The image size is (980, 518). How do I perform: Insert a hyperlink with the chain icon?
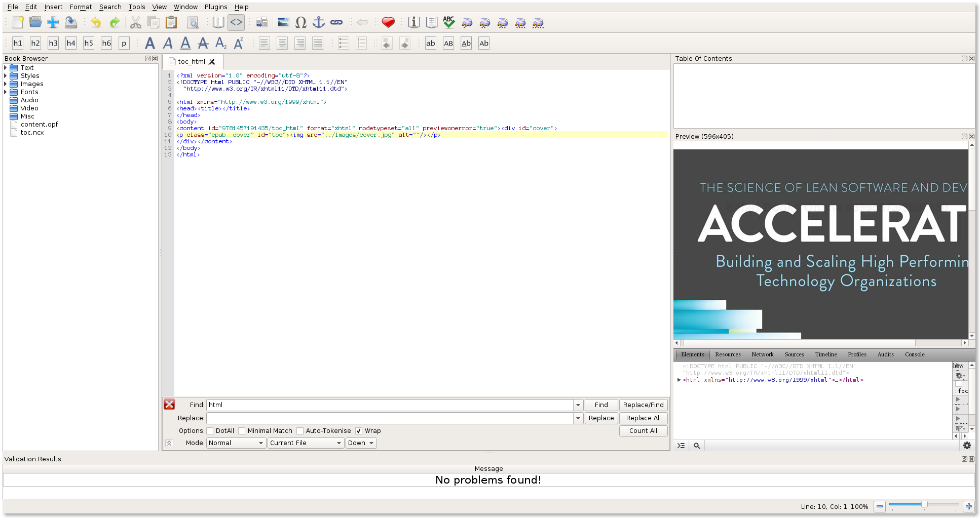point(336,22)
